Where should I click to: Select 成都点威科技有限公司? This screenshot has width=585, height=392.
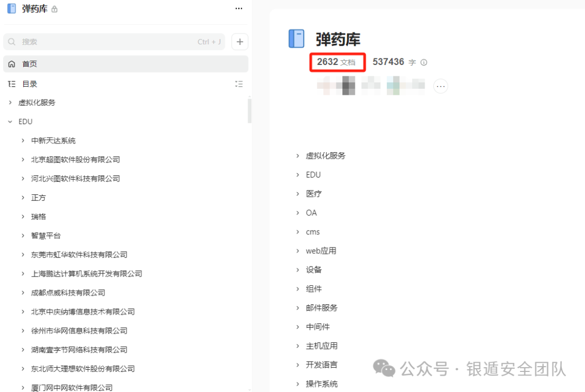[x=68, y=293]
